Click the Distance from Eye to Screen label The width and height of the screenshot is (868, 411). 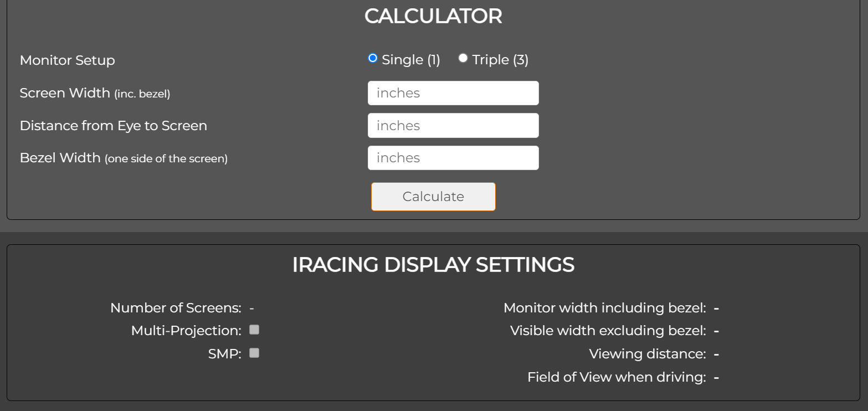[113, 126]
